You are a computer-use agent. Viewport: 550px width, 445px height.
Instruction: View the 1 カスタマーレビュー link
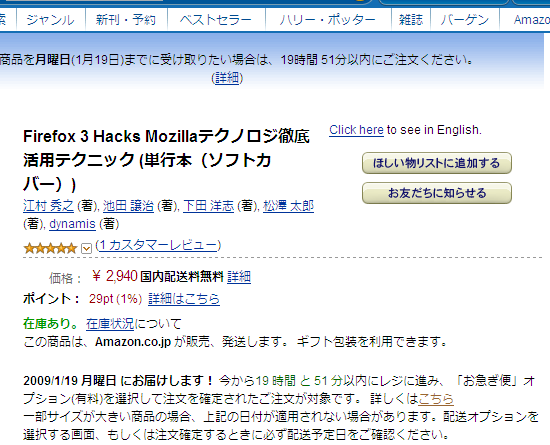158,245
